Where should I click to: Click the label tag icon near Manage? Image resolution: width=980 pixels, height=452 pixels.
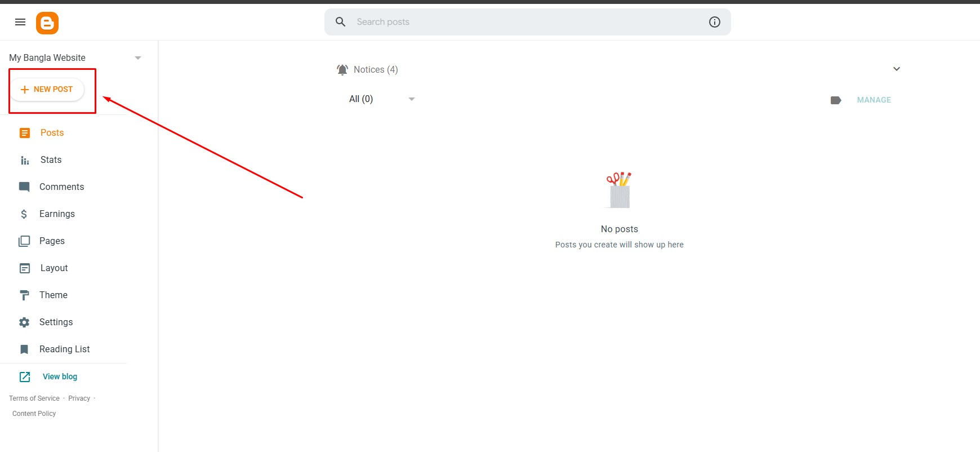pos(836,100)
